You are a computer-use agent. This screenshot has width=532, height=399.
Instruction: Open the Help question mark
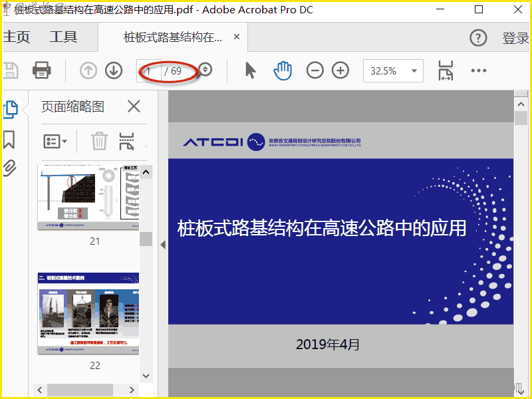point(478,38)
